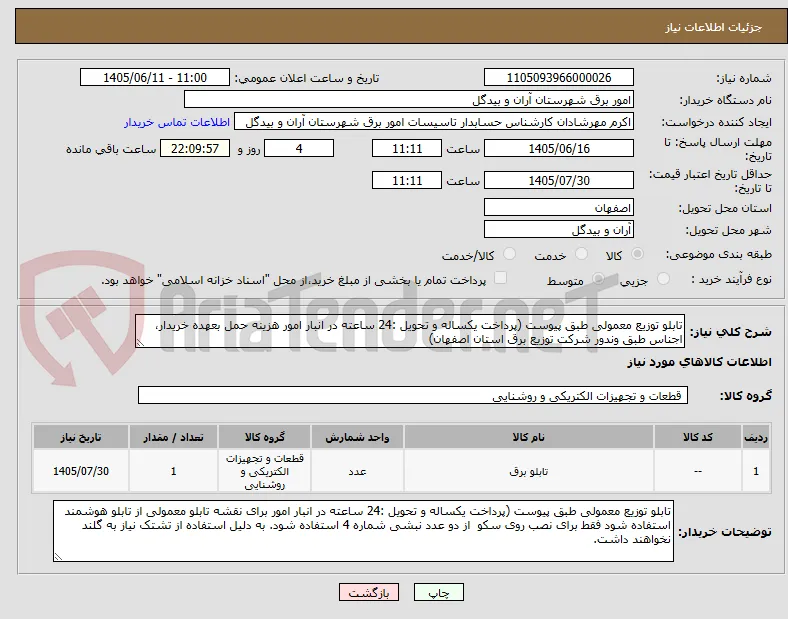
Task: Click the توضیحات خریدار text area
Action: point(363,531)
